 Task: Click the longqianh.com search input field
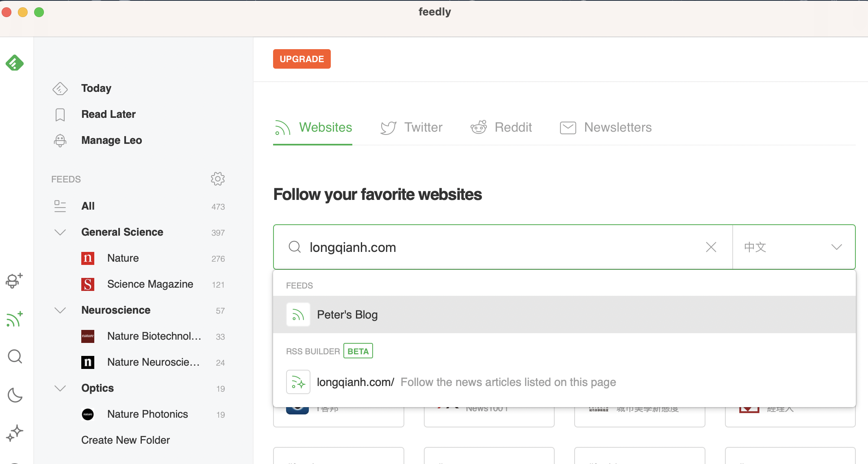[x=503, y=247]
